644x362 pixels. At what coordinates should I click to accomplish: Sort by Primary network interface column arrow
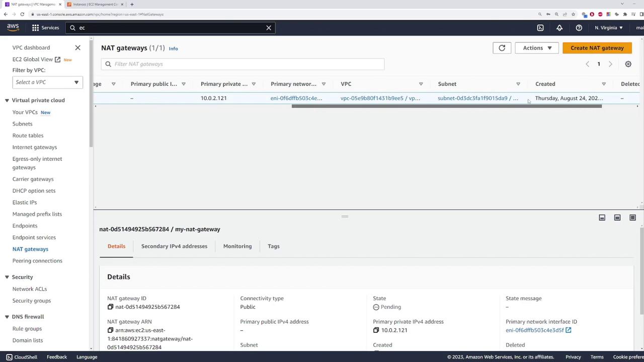coord(324,84)
